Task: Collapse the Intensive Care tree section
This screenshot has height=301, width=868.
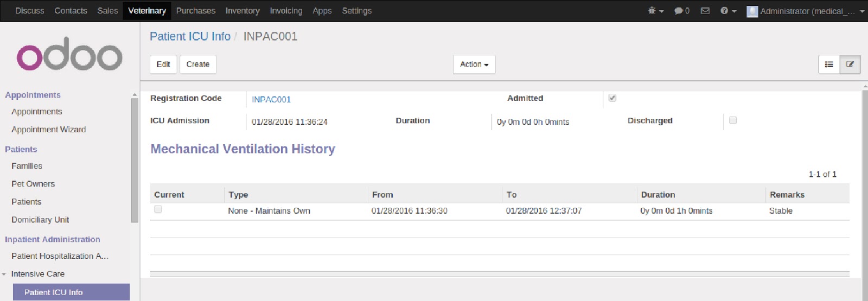Action: (x=4, y=274)
